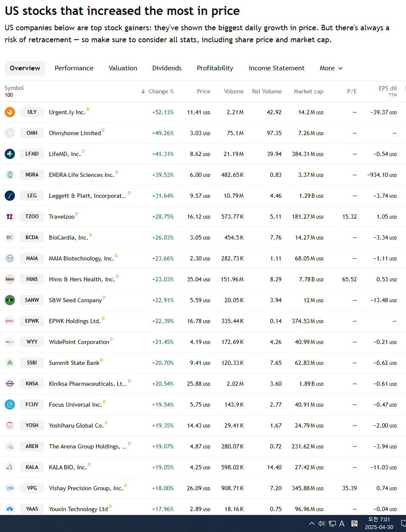This screenshot has width=406, height=532.
Task: Open the Valuation tab
Action: click(x=123, y=68)
